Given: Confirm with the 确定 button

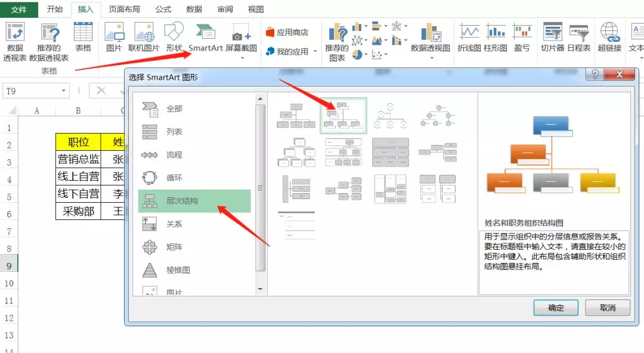Looking at the screenshot, I should [x=556, y=308].
